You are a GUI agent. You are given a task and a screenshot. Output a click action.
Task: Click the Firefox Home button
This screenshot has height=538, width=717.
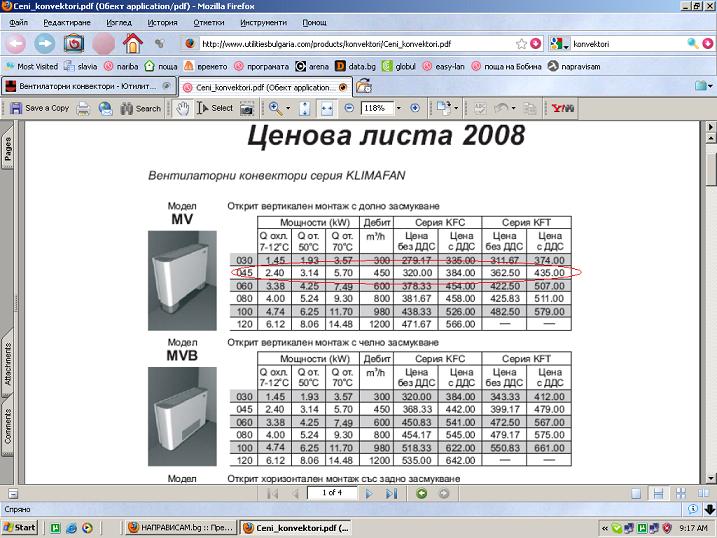[131, 43]
